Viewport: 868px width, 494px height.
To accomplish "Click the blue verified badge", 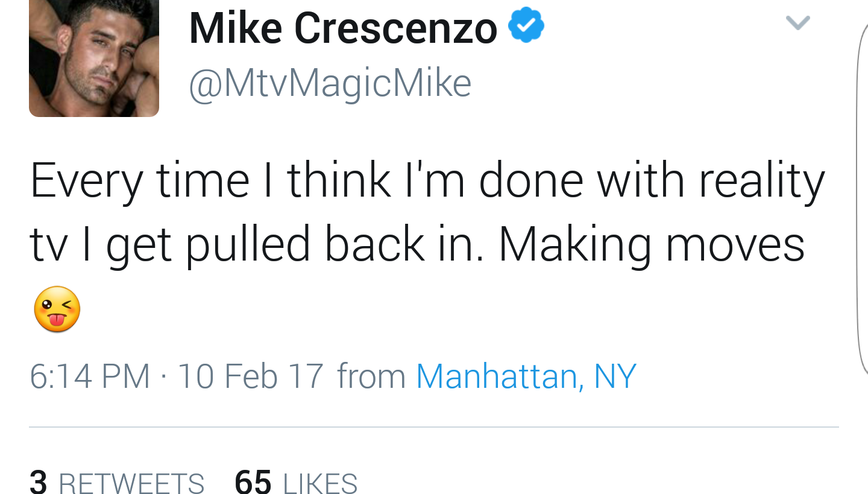I will click(x=526, y=25).
